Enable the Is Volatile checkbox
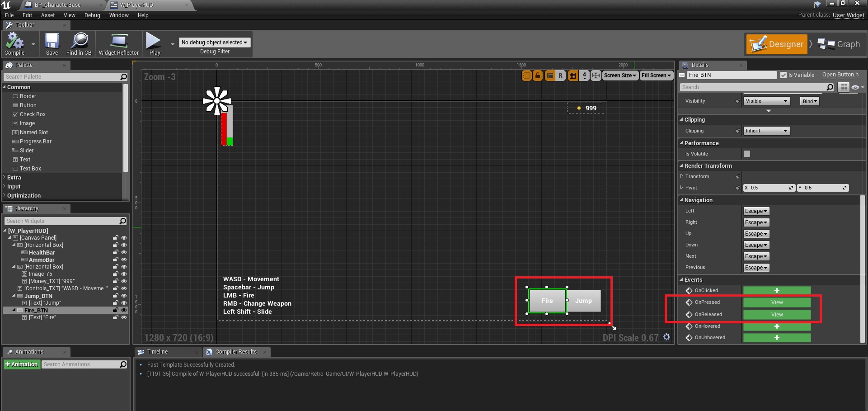 click(x=747, y=154)
